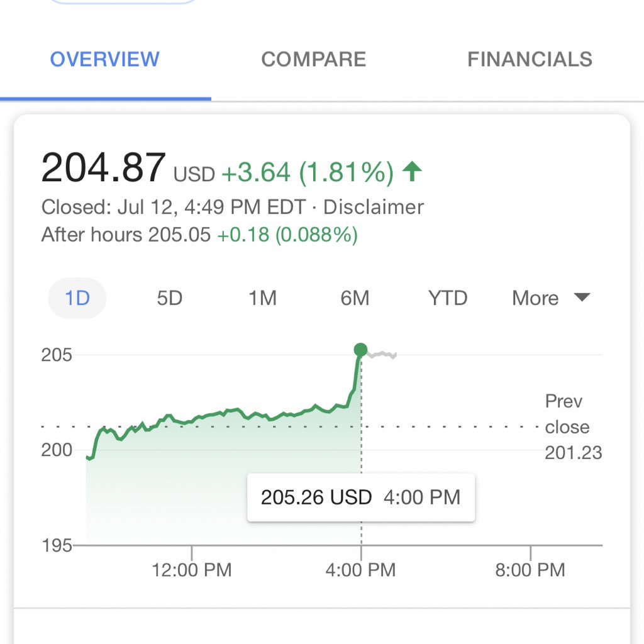644x644 pixels.
Task: Click the 4:00 PM axis label
Action: click(361, 570)
